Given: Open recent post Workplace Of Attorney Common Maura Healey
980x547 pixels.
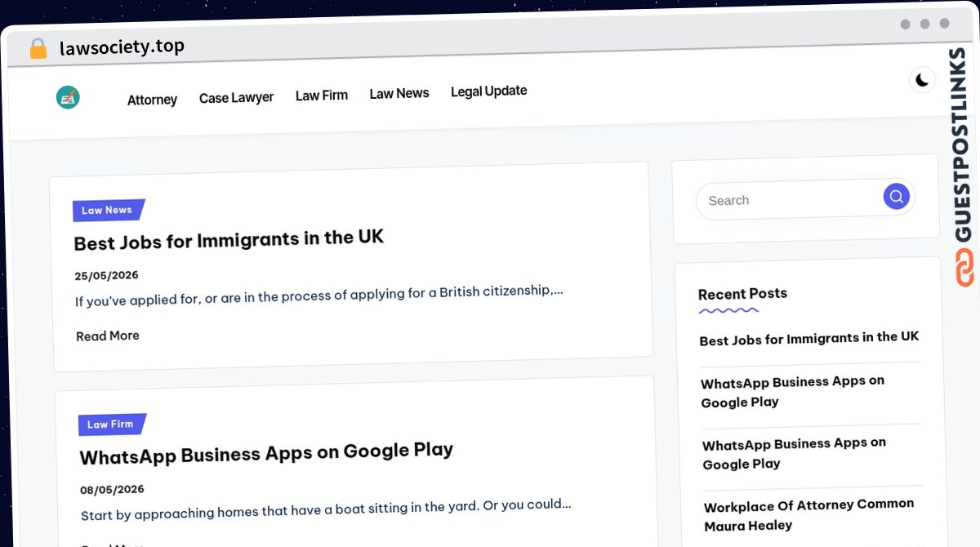Looking at the screenshot, I should click(x=808, y=514).
